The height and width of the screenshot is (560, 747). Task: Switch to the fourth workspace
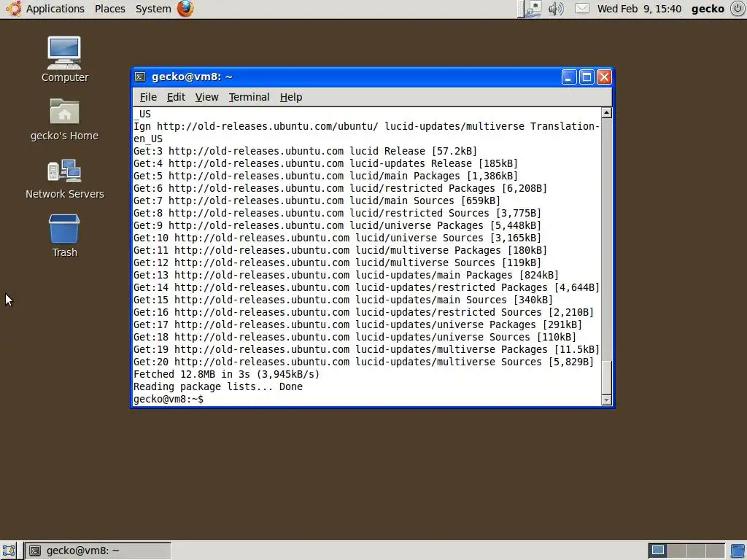715,551
